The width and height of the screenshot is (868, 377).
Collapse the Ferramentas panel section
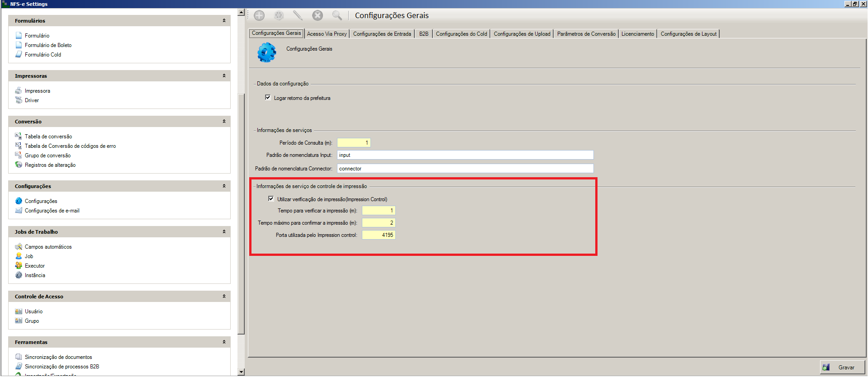[224, 342]
